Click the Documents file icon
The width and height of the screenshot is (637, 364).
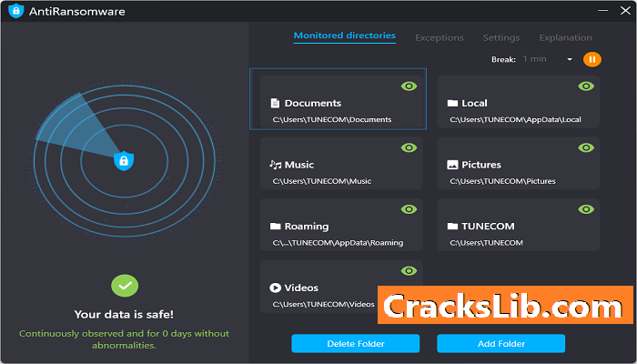point(275,103)
